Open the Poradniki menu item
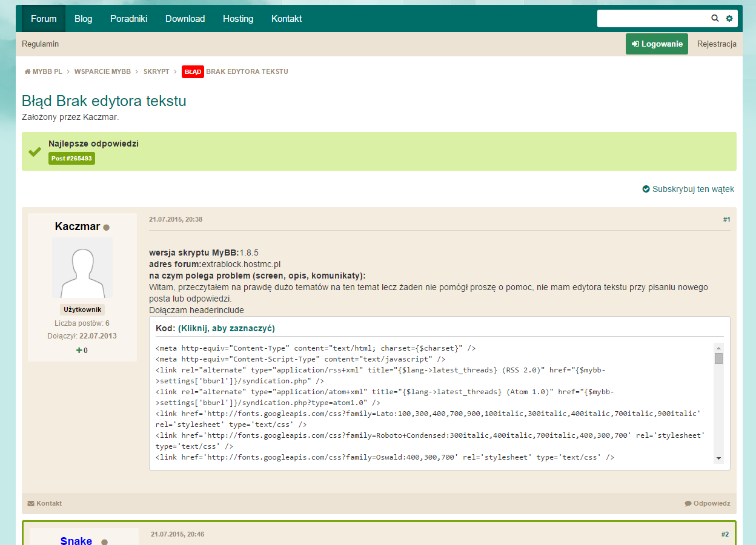The image size is (756, 545). pos(129,19)
